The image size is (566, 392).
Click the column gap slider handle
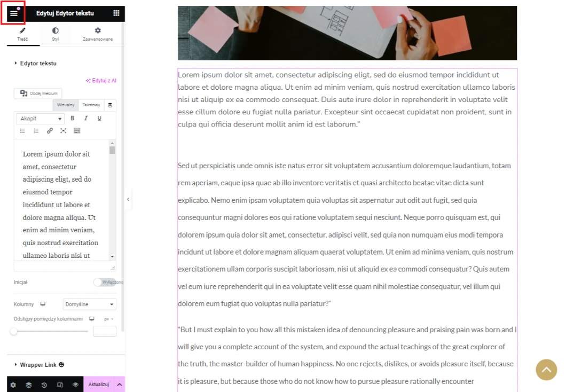click(x=14, y=332)
